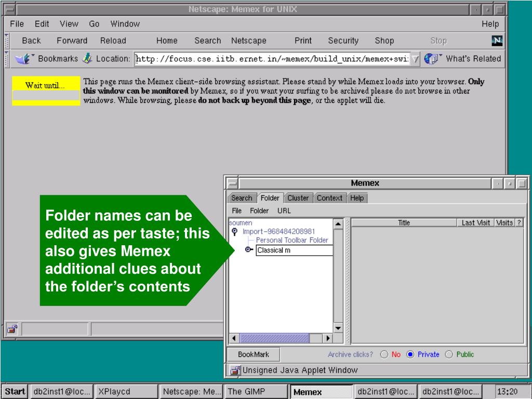The height and width of the screenshot is (399, 532).
Task: Select the soumen root tree item
Action: (241, 223)
